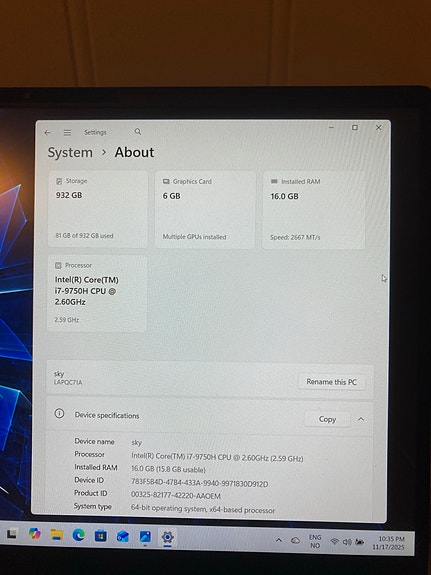Collapse the Device specifications section

(x=361, y=419)
